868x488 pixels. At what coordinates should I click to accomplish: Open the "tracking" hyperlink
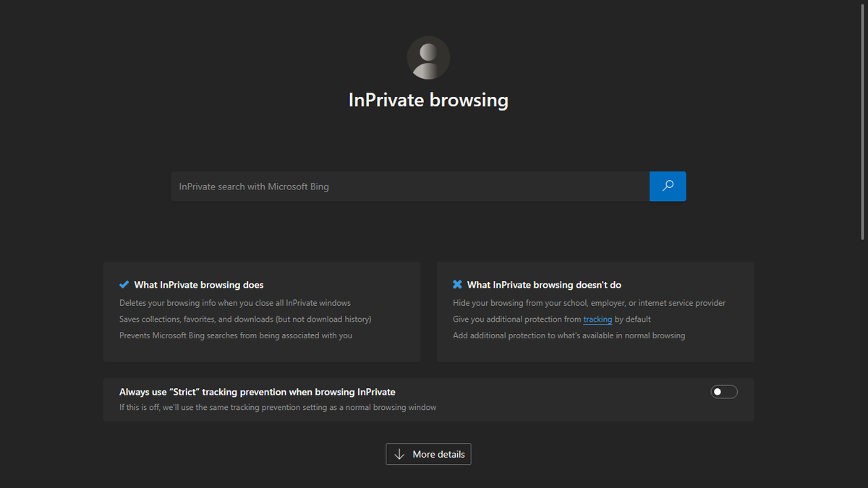click(x=597, y=319)
